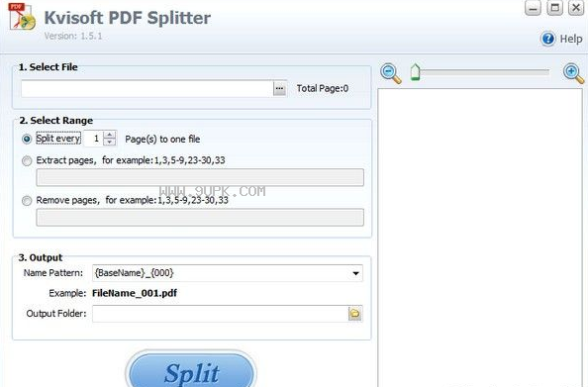Click the Output Folder path field
Viewport: 588px width, 387px height.
pyautogui.click(x=221, y=314)
